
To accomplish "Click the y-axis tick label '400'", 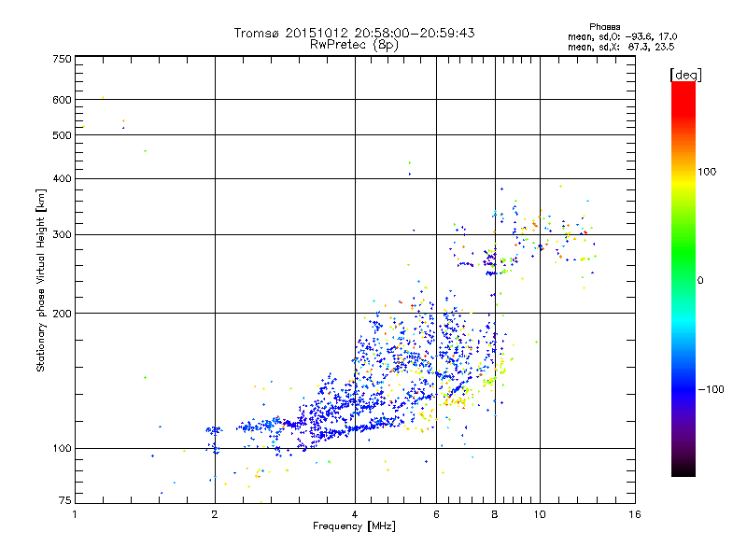I will point(62,179).
